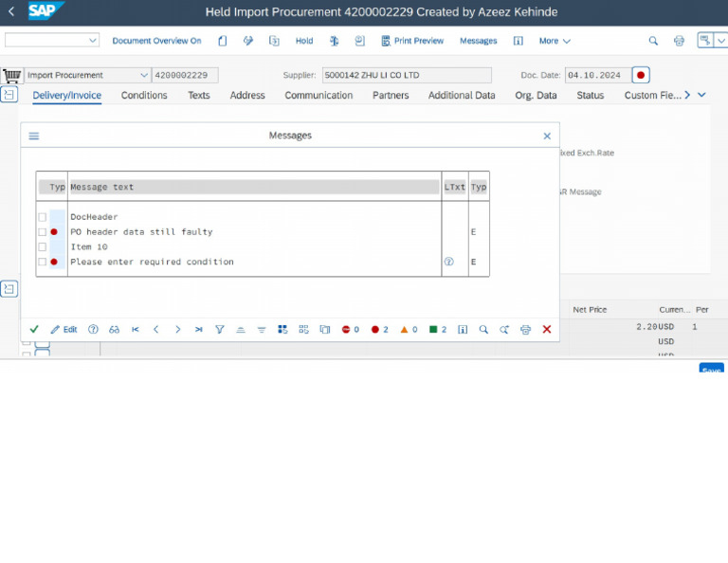Image resolution: width=728 pixels, height=563 pixels.
Task: Click the Print Preview button
Action: 412,41
